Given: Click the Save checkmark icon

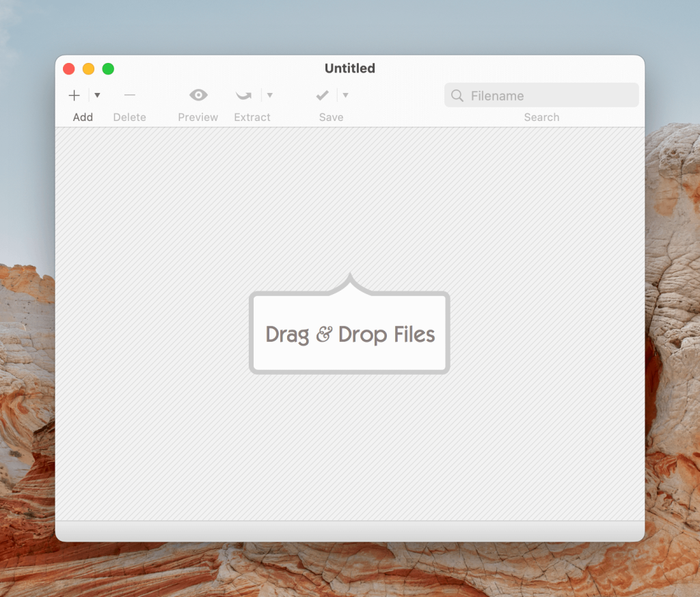Looking at the screenshot, I should (323, 96).
